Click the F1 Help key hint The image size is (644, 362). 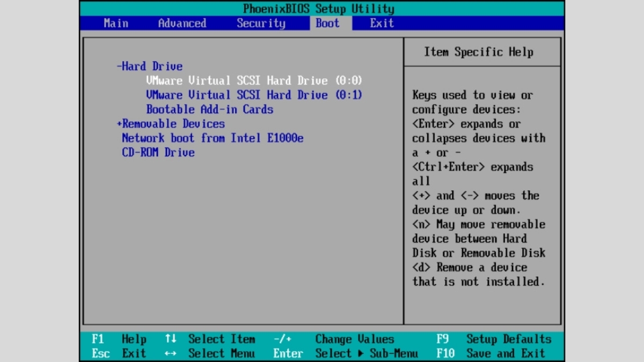pos(119,339)
